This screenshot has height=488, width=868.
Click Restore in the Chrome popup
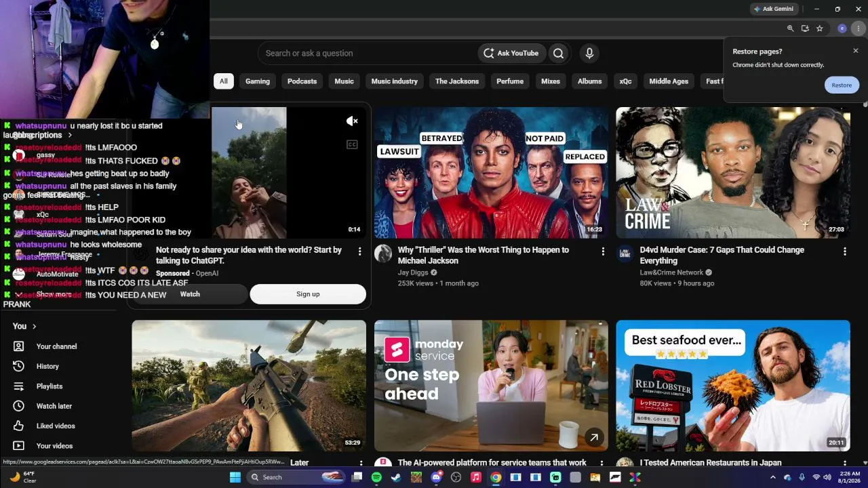[842, 85]
